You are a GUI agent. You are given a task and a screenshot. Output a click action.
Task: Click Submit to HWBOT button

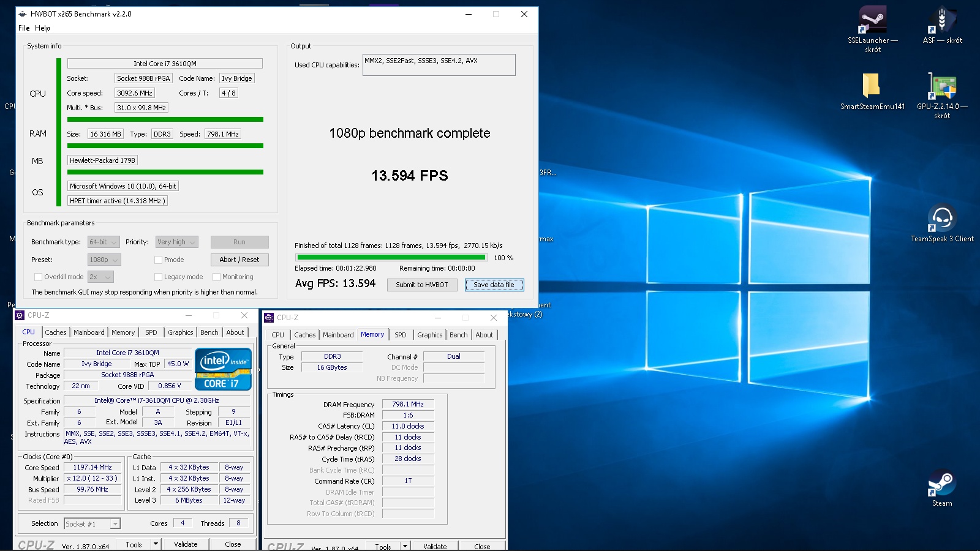click(422, 285)
